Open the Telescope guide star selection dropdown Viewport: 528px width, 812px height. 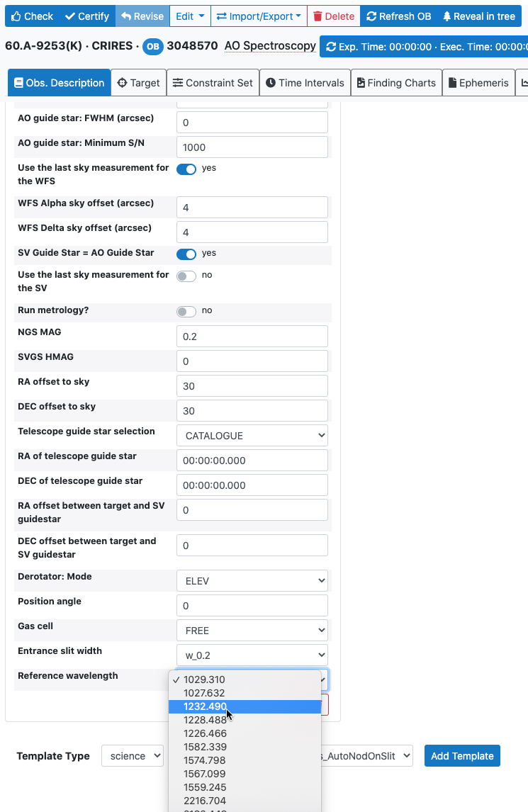point(252,436)
